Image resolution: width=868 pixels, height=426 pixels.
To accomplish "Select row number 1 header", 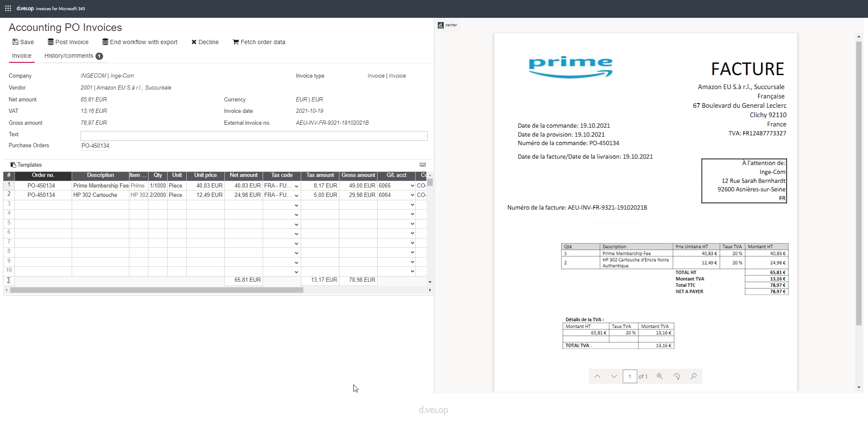I will pos(9,185).
